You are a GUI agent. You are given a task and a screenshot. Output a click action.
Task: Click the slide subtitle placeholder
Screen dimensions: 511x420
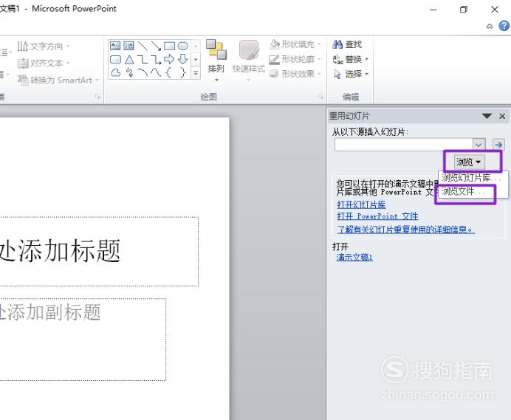pos(83,340)
